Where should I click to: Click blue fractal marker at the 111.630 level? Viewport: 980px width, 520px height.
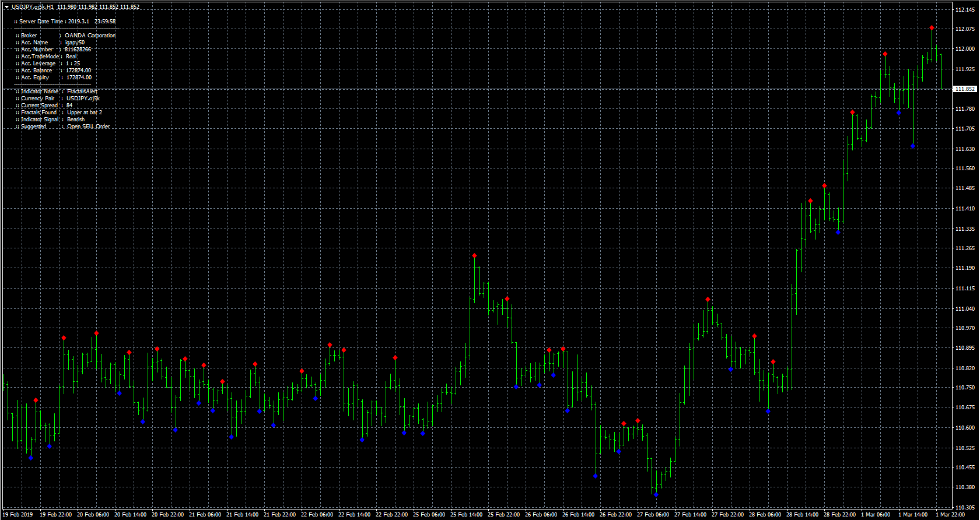point(913,146)
